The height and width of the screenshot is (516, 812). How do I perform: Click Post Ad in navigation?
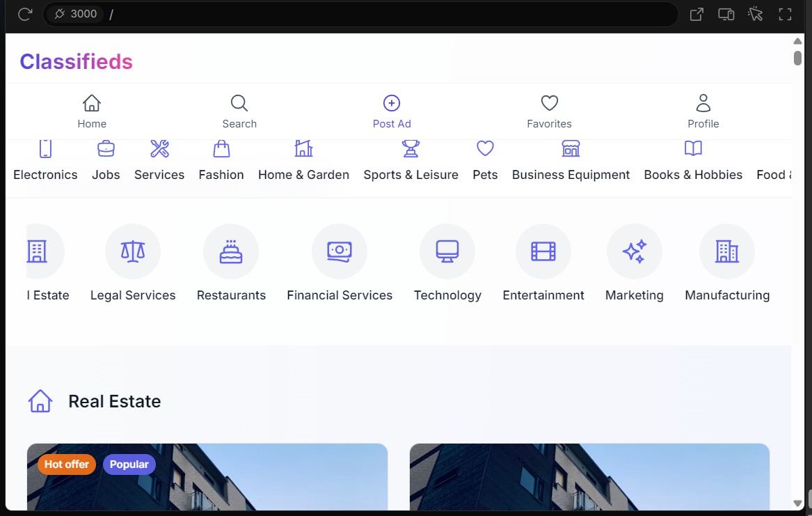coord(392,112)
